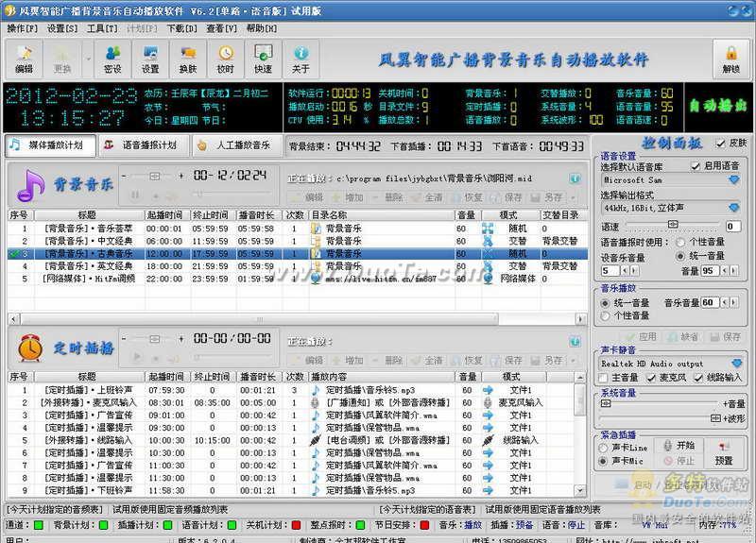Screen dimensions: 756x543
Task: Open dropdown arrow beside 更换 toolbar button
Action: [x=88, y=59]
